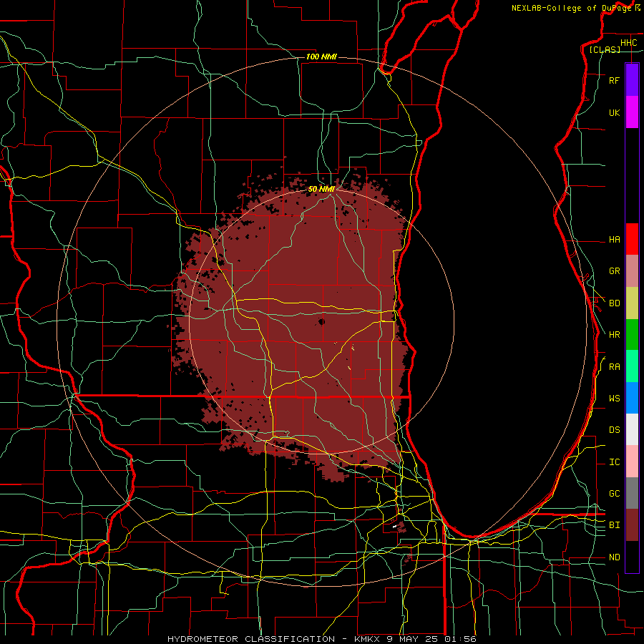
Task: Click the GR legend label
Action: 615,271
